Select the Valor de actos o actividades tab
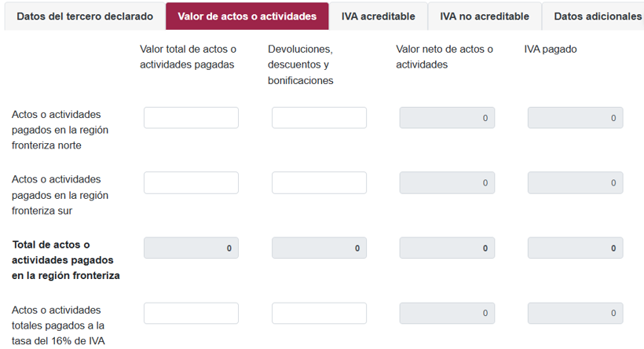Viewport: 644px width, 349px height. [247, 17]
